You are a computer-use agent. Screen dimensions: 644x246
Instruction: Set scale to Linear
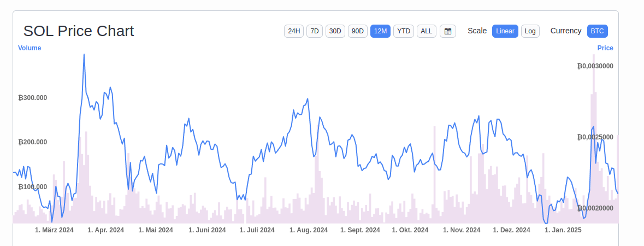coord(505,31)
